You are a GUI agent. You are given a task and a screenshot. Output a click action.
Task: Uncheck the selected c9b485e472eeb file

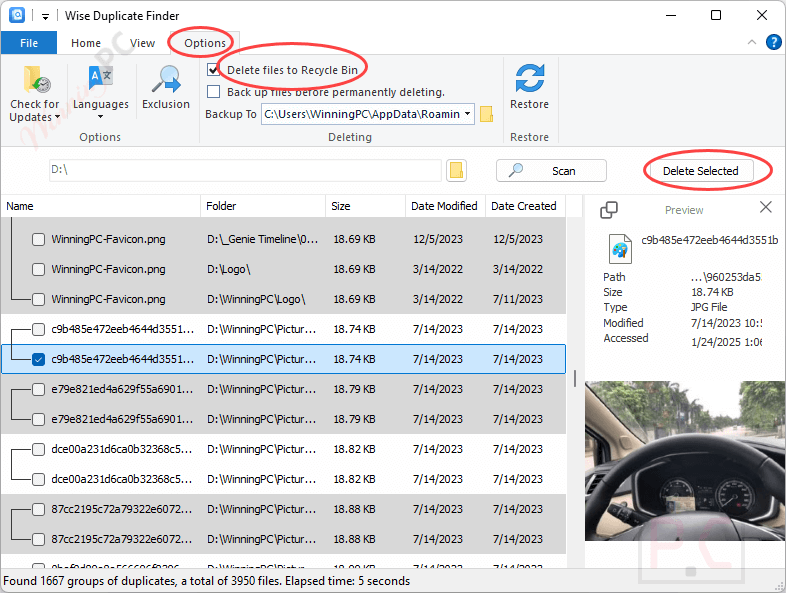tap(39, 359)
